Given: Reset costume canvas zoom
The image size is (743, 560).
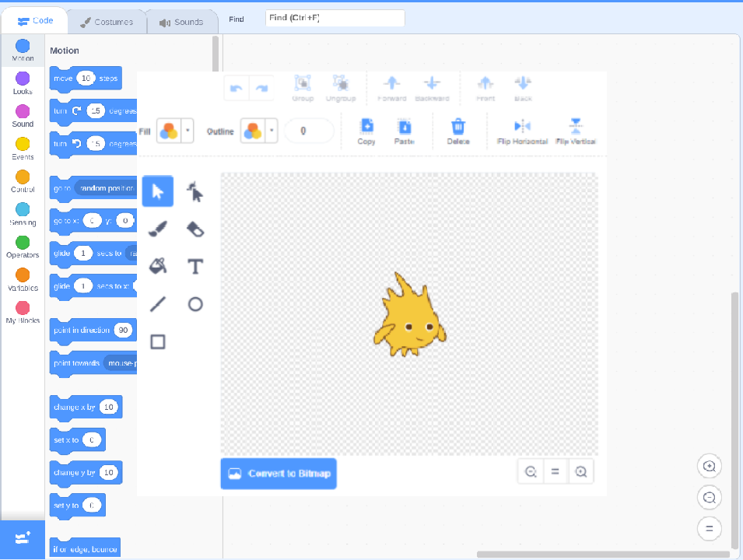Looking at the screenshot, I should point(555,472).
